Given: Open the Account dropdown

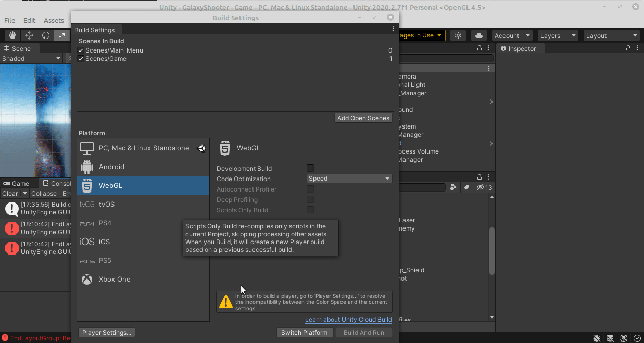Looking at the screenshot, I should click(512, 35).
